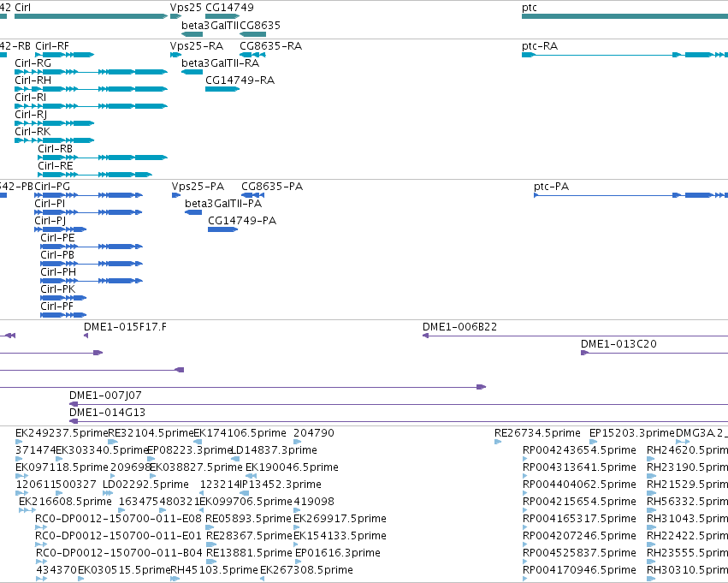
Task: Select the Cirl-PB protein label
Action: (57, 255)
